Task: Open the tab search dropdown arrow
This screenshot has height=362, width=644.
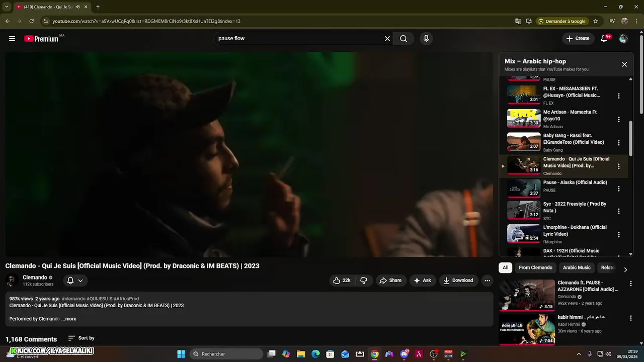Action: pos(7,7)
